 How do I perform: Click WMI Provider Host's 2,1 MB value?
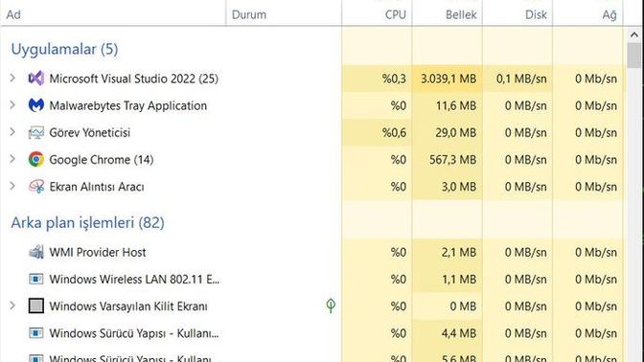pyautogui.click(x=459, y=252)
